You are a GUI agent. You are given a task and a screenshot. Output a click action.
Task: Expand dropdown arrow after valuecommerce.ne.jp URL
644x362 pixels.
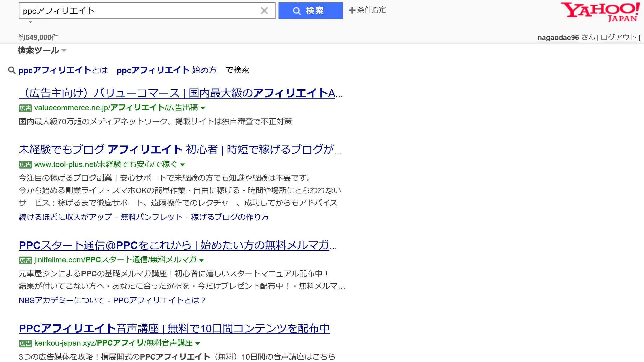203,108
